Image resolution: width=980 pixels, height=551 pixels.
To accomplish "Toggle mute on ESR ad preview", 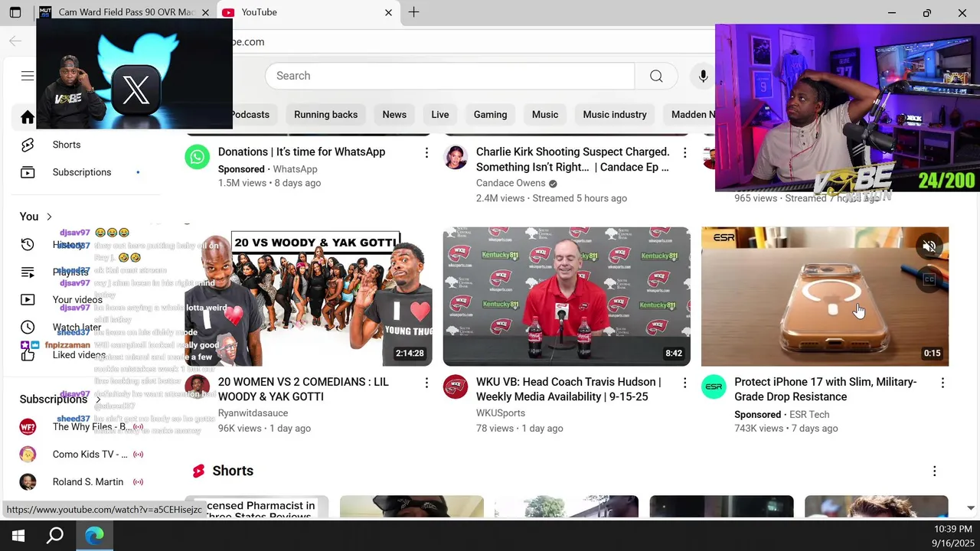I will 929,246.
